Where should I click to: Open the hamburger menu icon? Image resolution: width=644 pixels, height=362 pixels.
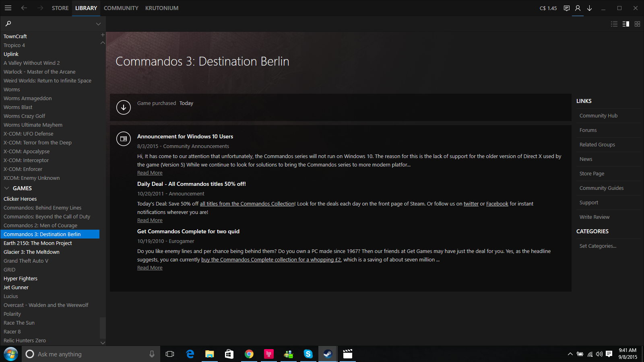(x=8, y=8)
